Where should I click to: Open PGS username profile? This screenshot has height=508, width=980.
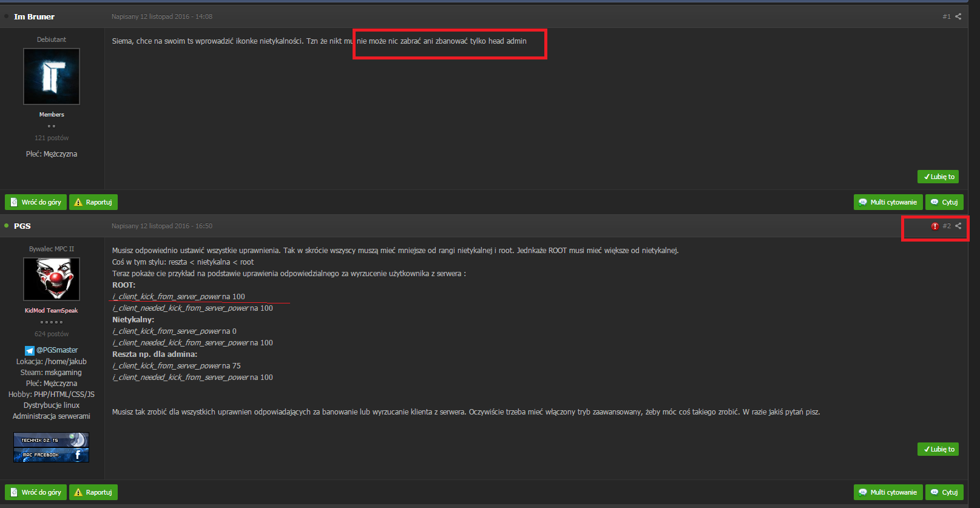pos(22,226)
